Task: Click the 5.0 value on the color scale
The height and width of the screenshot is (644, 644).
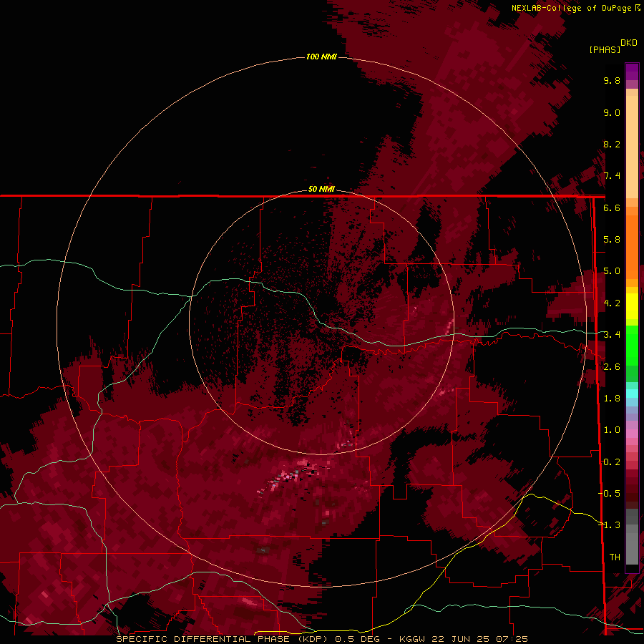Action: click(612, 271)
